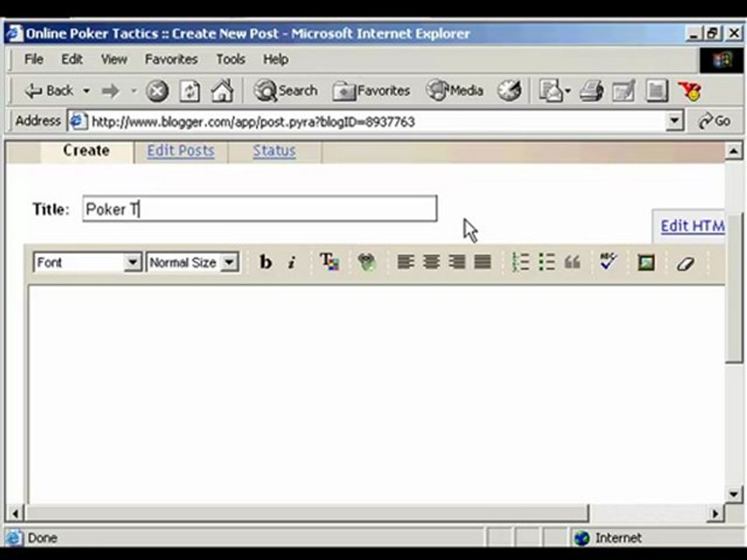This screenshot has height=560, width=747.
Task: Click the Discuss toolbar icon
Action: click(x=656, y=90)
